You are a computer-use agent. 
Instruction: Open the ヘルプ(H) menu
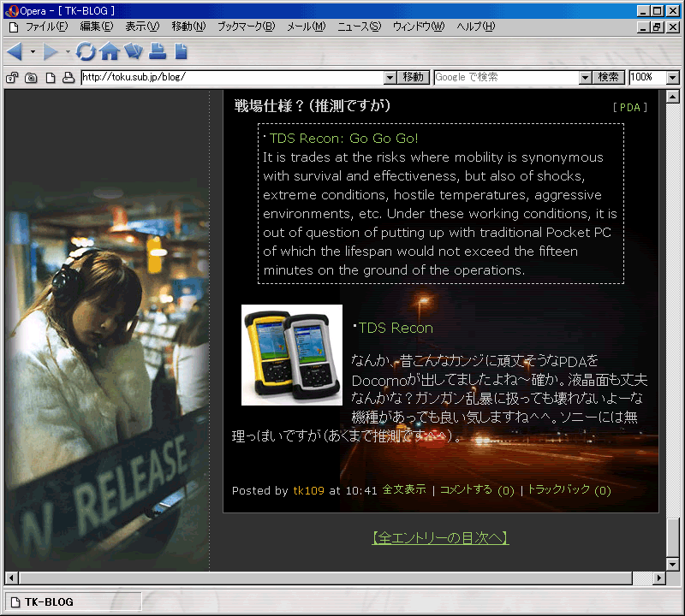[x=476, y=27]
